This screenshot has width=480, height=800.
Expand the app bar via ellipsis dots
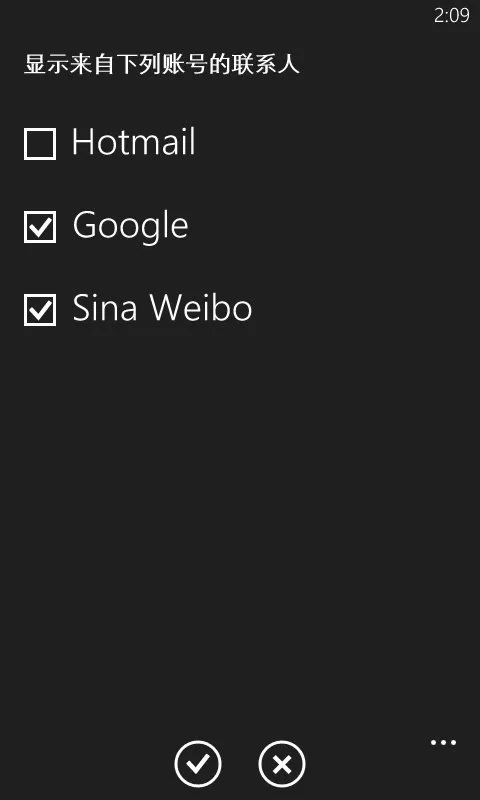click(443, 742)
